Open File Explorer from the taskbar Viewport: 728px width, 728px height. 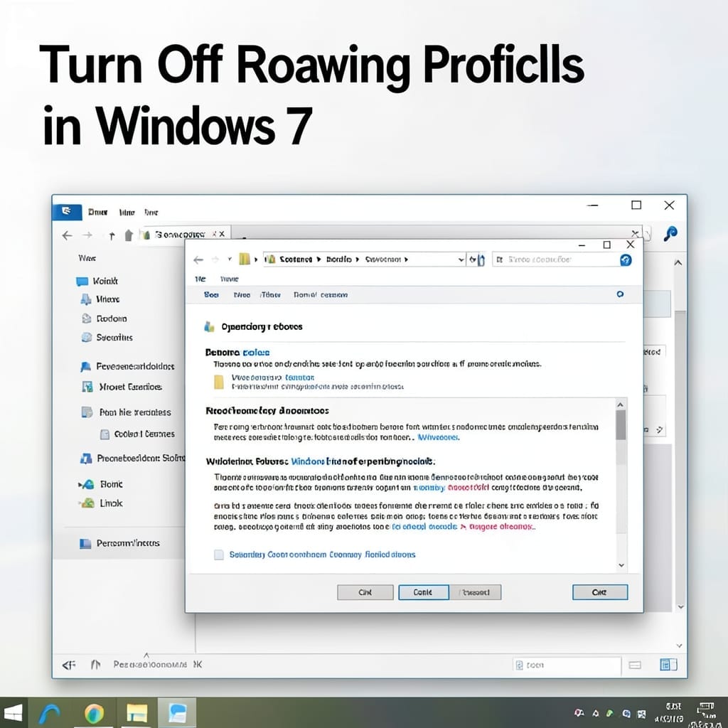137,713
